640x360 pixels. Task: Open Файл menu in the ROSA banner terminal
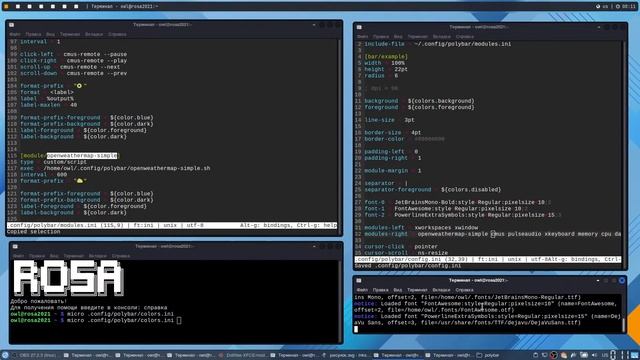tap(18, 256)
